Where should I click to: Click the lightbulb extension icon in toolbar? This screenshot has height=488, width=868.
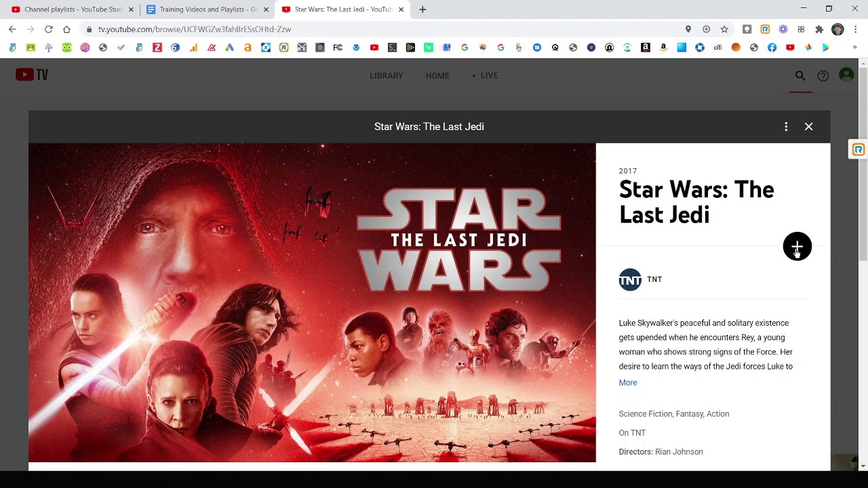point(747,29)
